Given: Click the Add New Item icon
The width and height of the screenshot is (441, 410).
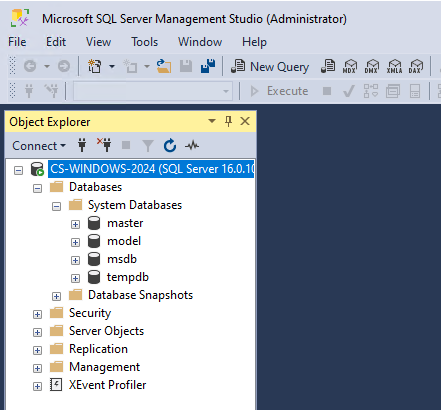Looking at the screenshot, I should point(130,66).
